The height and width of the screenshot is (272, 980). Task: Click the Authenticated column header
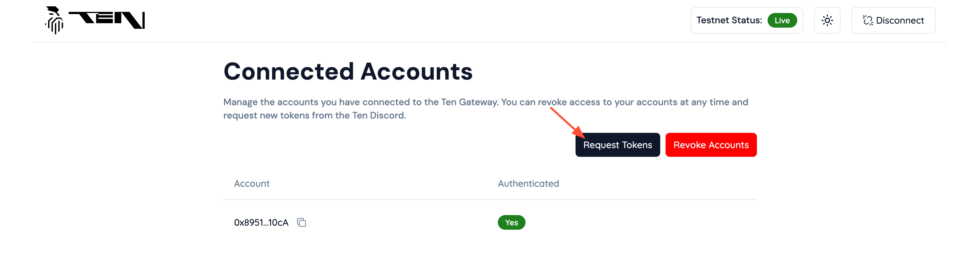pos(528,183)
